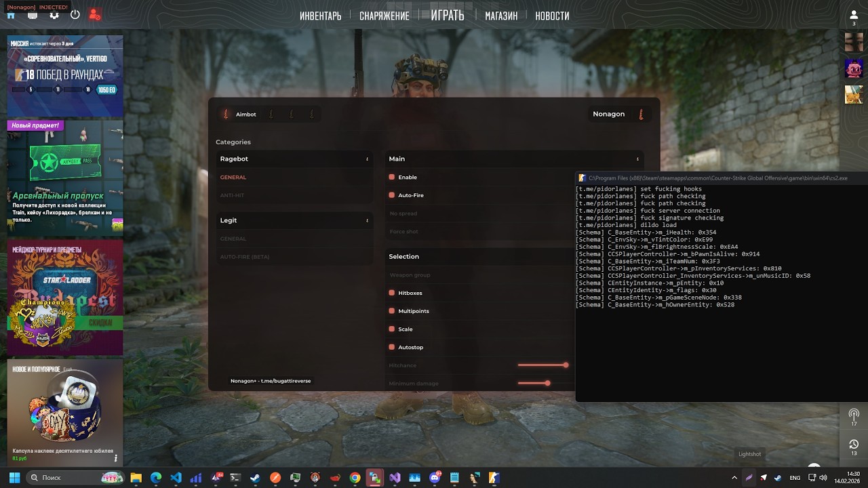Open the Windows Start menu

(14, 478)
